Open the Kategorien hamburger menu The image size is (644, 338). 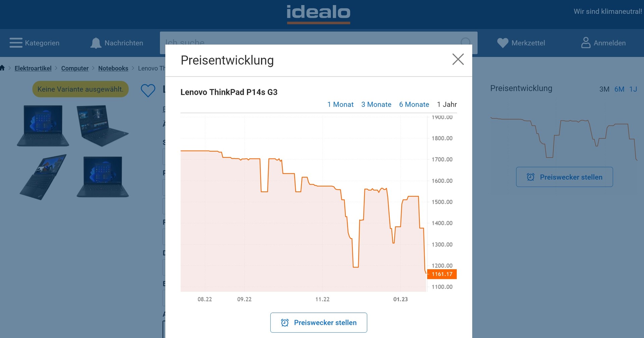click(16, 43)
